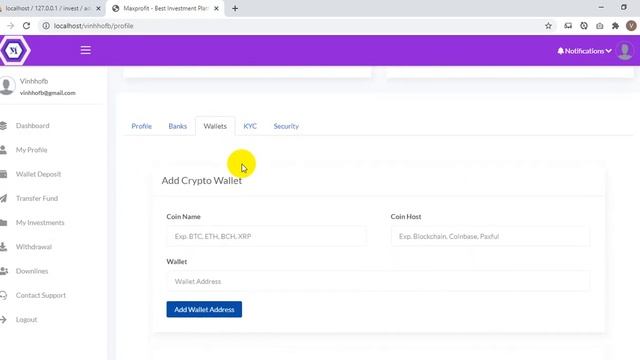The image size is (640, 360).
Task: Bookmark this page with star icon
Action: [548, 26]
